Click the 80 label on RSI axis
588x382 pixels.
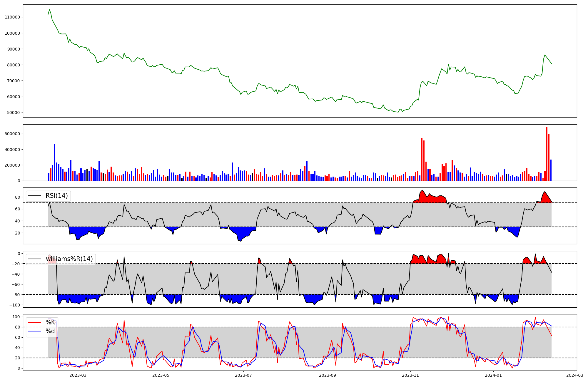(18, 197)
